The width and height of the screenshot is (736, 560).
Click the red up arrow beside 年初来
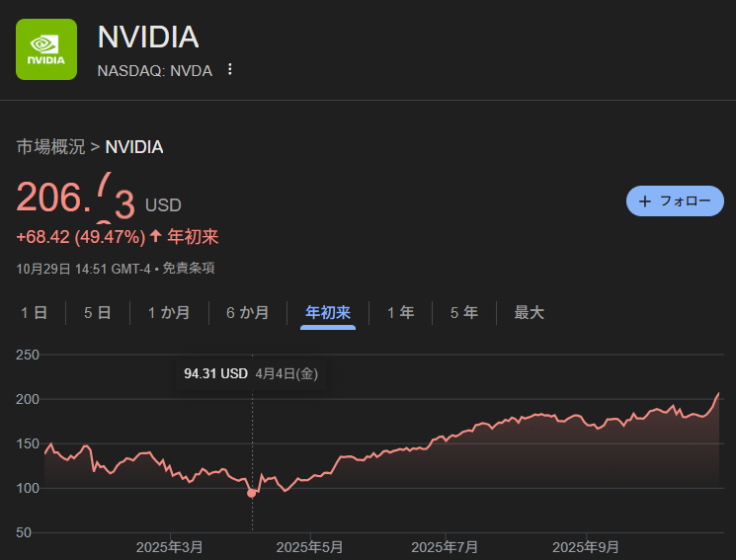click(x=155, y=236)
